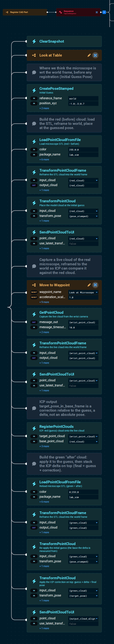114x644 pixels.
Task: Click the output_cloud {green_cloud} field
Action: (x=83, y=528)
